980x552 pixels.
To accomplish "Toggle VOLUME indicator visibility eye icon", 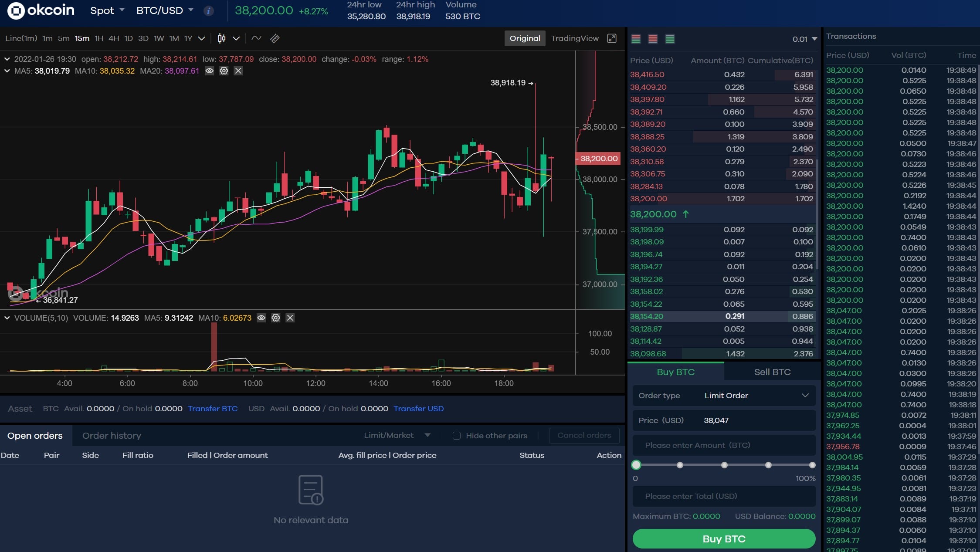I will pos(261,318).
